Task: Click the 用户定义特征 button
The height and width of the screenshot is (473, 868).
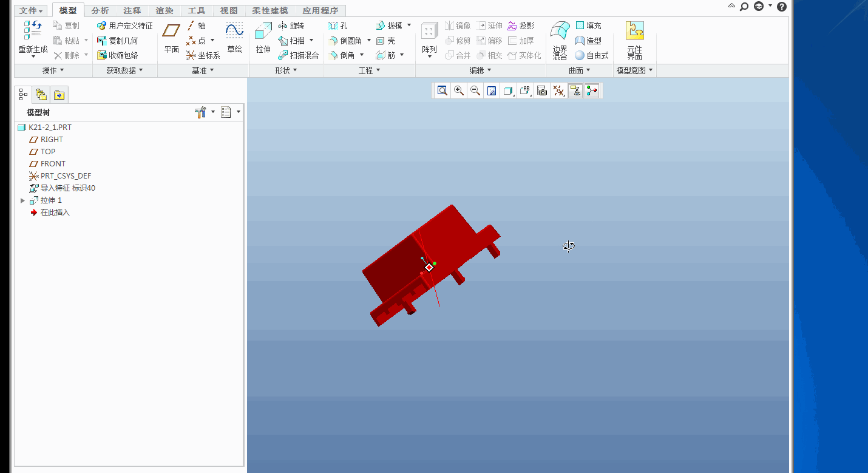Action: coord(125,26)
